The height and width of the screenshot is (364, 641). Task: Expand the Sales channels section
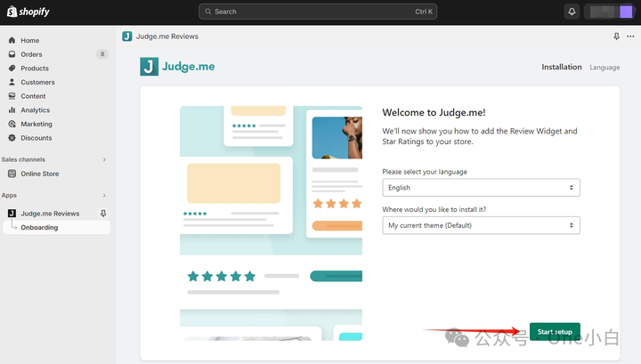coord(104,159)
